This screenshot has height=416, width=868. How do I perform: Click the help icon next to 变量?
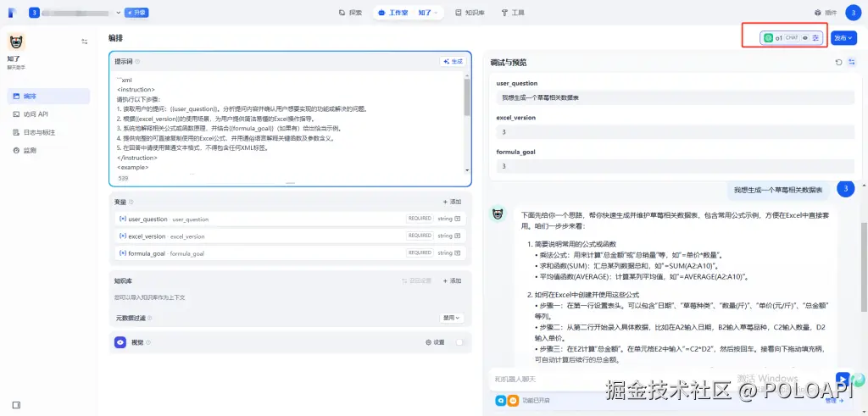coord(131,202)
